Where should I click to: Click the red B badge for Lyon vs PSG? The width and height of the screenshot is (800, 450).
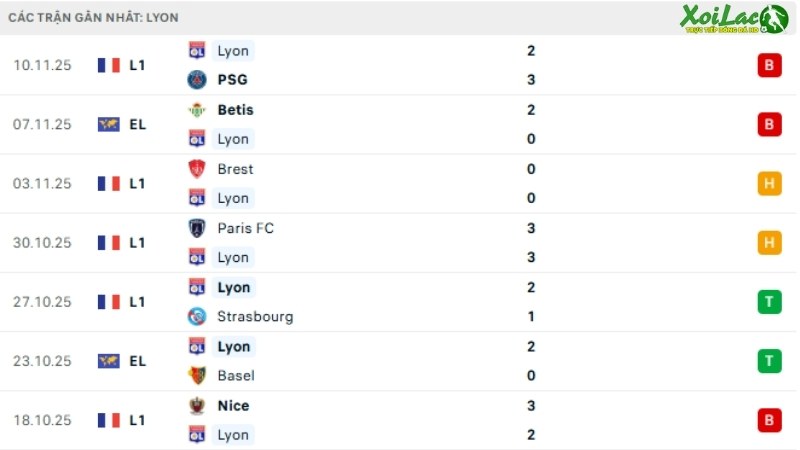coord(769,65)
